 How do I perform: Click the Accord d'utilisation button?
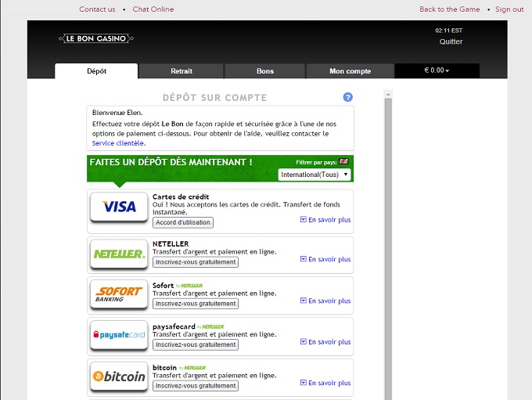(183, 222)
